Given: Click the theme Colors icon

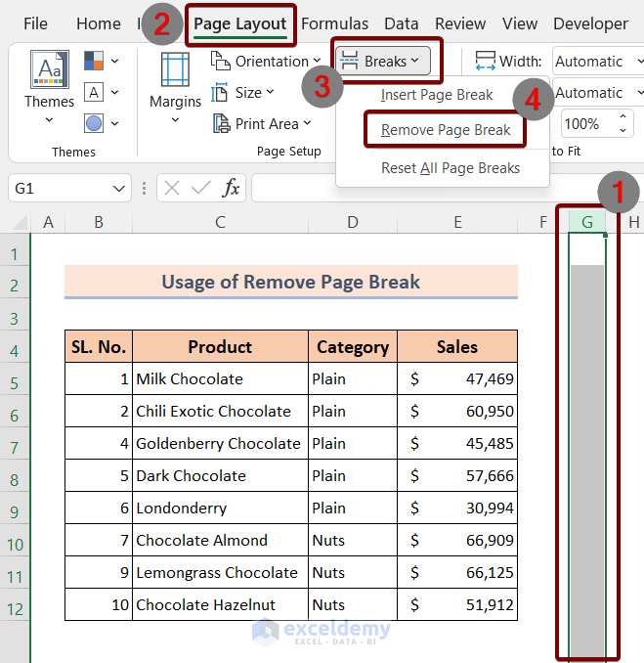Looking at the screenshot, I should point(94,61).
